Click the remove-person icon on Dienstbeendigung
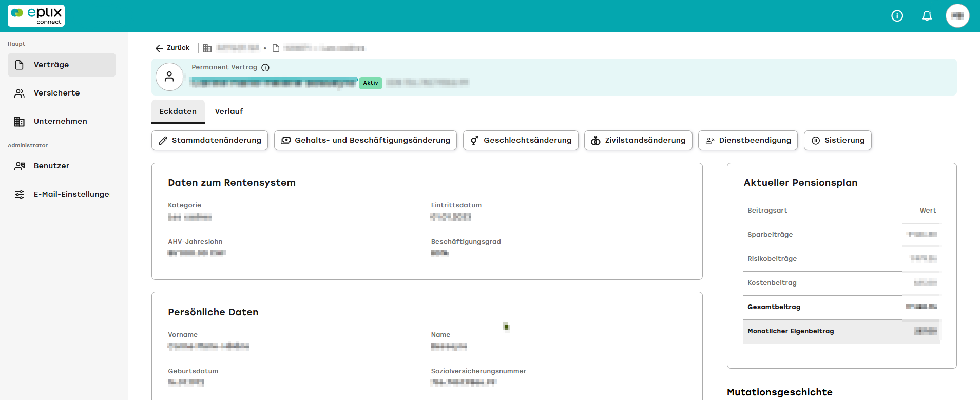This screenshot has width=980, height=400. (x=710, y=141)
